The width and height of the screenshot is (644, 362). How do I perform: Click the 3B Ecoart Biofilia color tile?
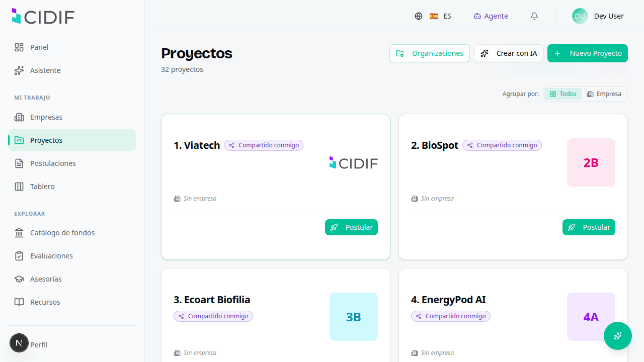coord(354,317)
